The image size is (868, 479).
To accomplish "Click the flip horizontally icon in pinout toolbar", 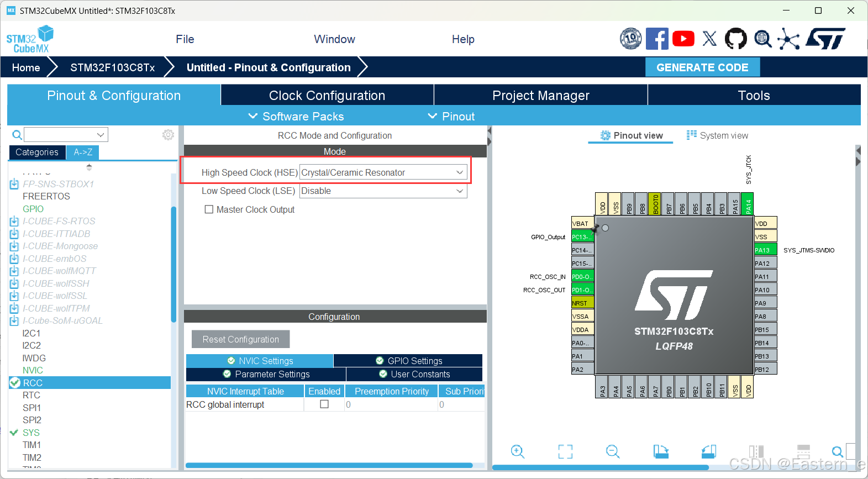I will [x=756, y=451].
